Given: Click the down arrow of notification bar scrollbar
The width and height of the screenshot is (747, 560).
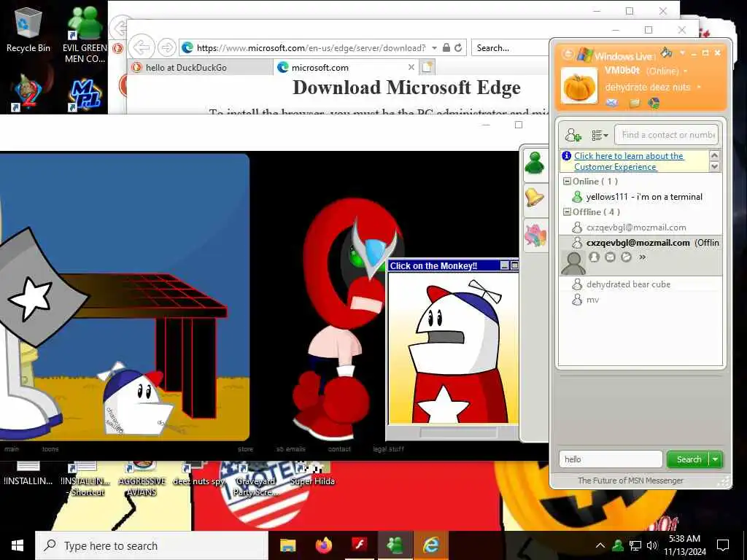Looking at the screenshot, I should [x=714, y=166].
